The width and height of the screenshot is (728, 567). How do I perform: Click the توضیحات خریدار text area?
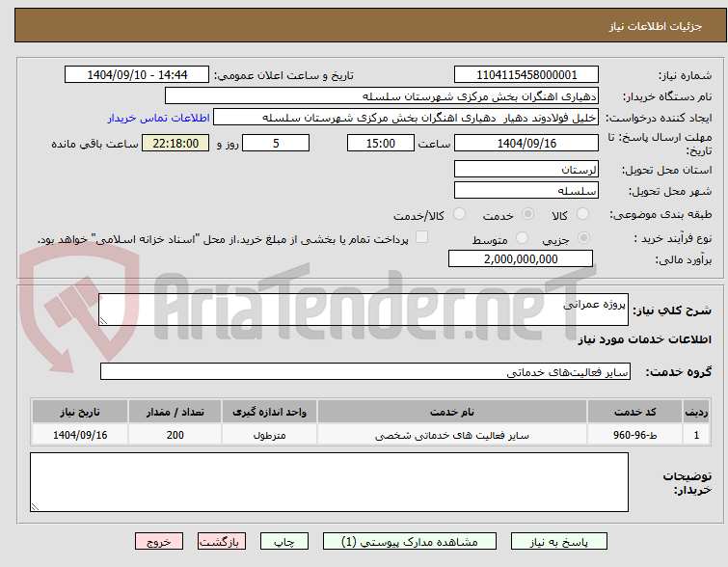click(329, 482)
